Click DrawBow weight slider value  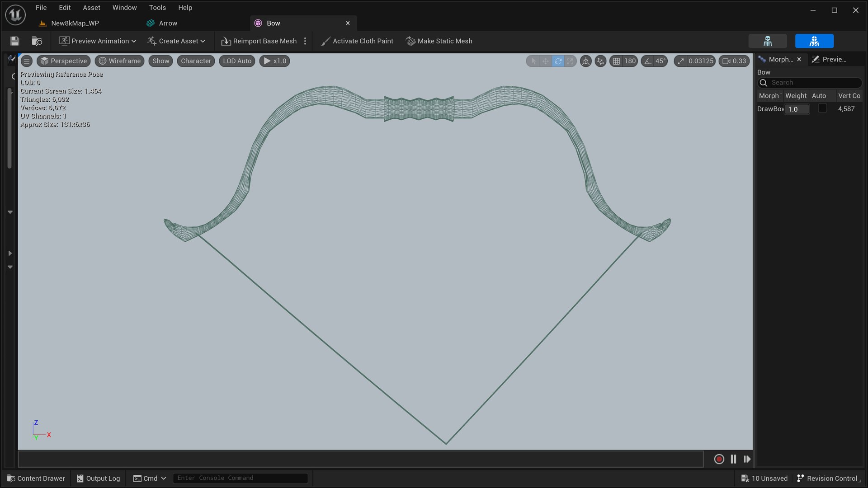(x=797, y=109)
